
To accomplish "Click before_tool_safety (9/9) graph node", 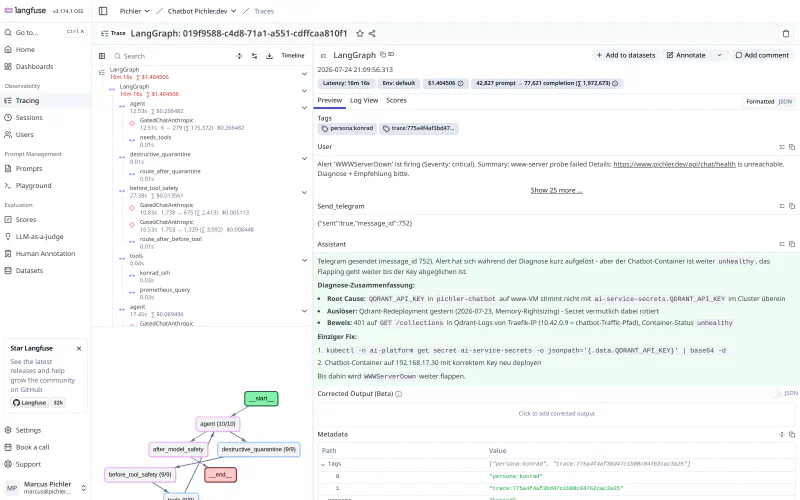I will (x=140, y=474).
